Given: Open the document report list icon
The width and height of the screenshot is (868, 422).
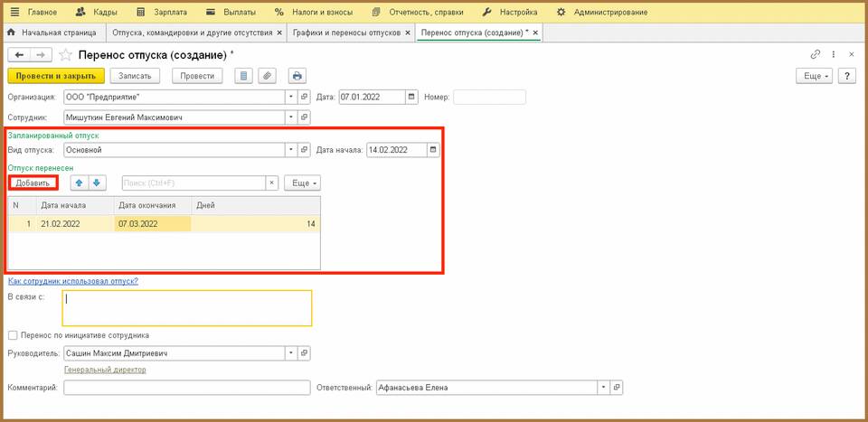Looking at the screenshot, I should pos(243,76).
